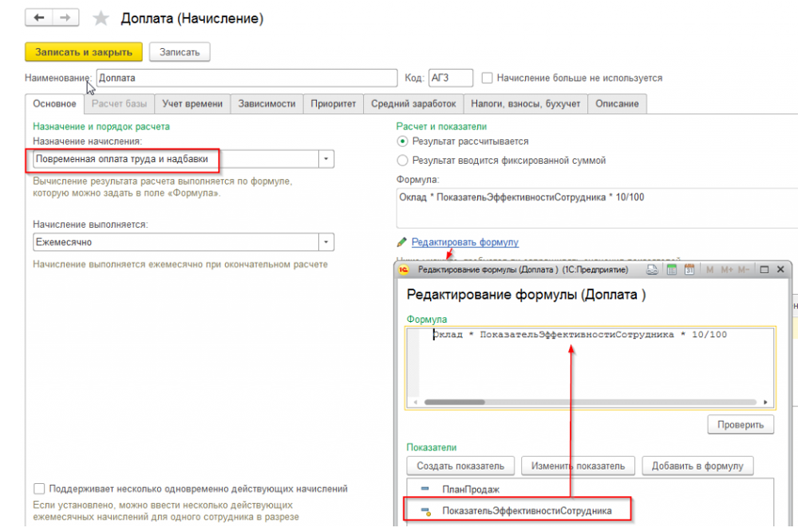Click the Наименование field containing Доплата
Image resolution: width=812 pixels, height=532 pixels.
coord(247,78)
